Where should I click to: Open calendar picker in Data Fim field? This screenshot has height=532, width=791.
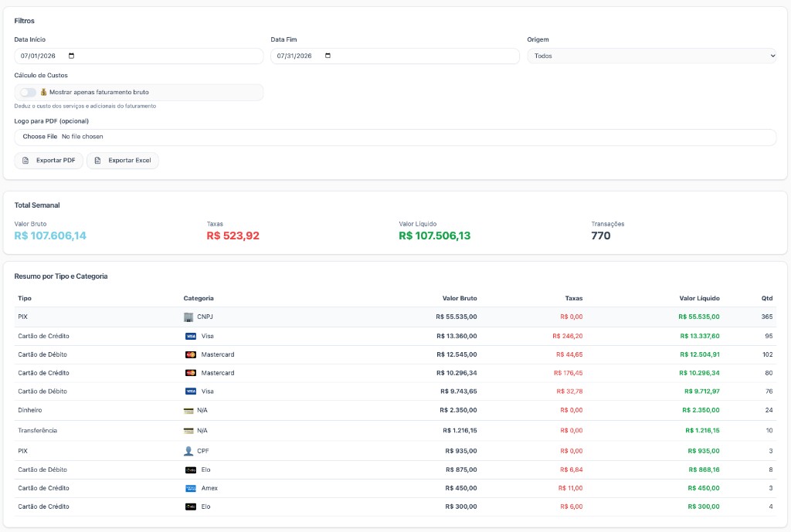tap(328, 56)
